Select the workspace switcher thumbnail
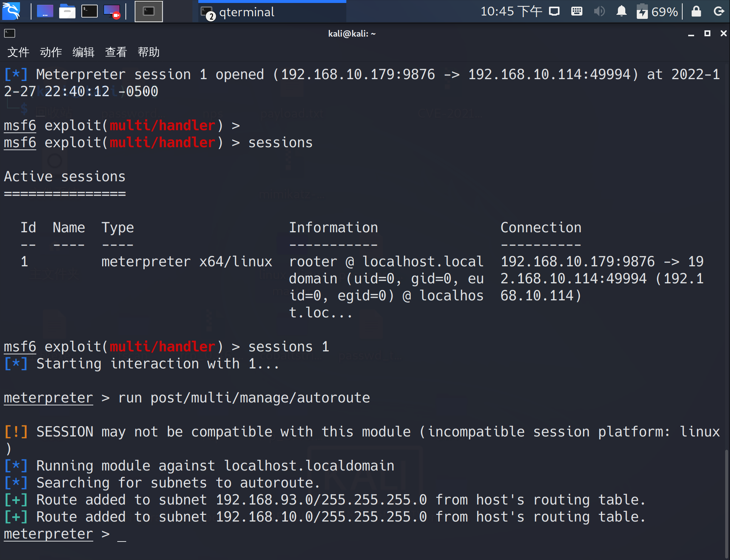This screenshot has height=560, width=730. 148,11
